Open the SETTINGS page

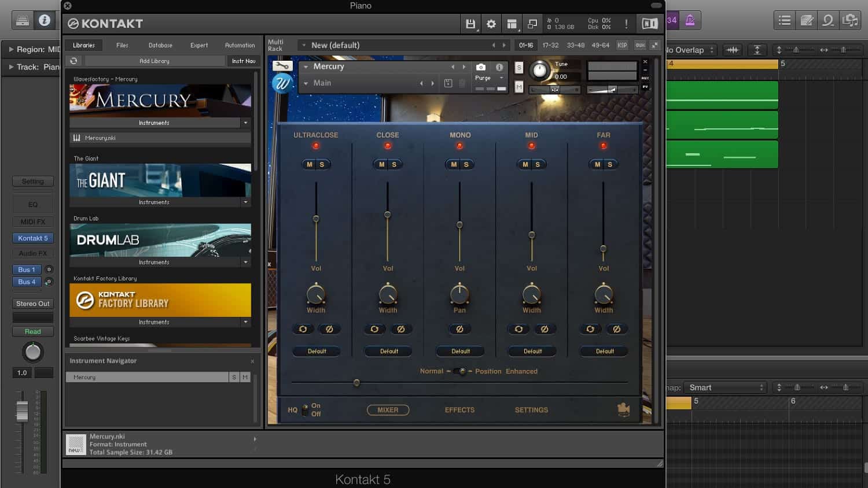point(531,410)
